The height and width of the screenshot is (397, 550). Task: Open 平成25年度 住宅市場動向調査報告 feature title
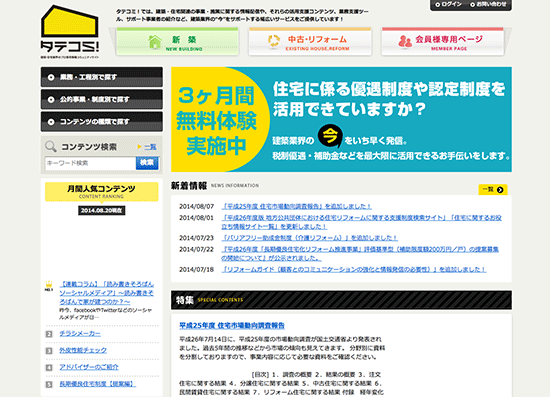[232, 325]
